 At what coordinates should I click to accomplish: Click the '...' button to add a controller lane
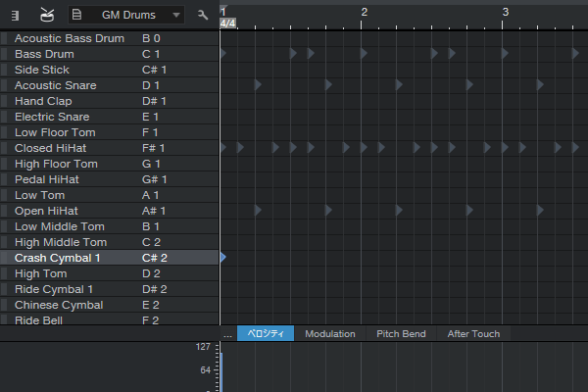click(x=227, y=334)
